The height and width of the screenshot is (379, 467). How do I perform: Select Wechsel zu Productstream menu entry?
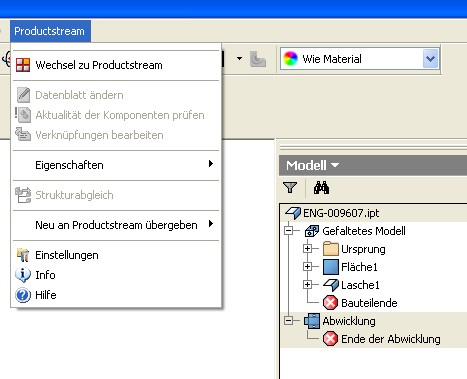(116, 65)
